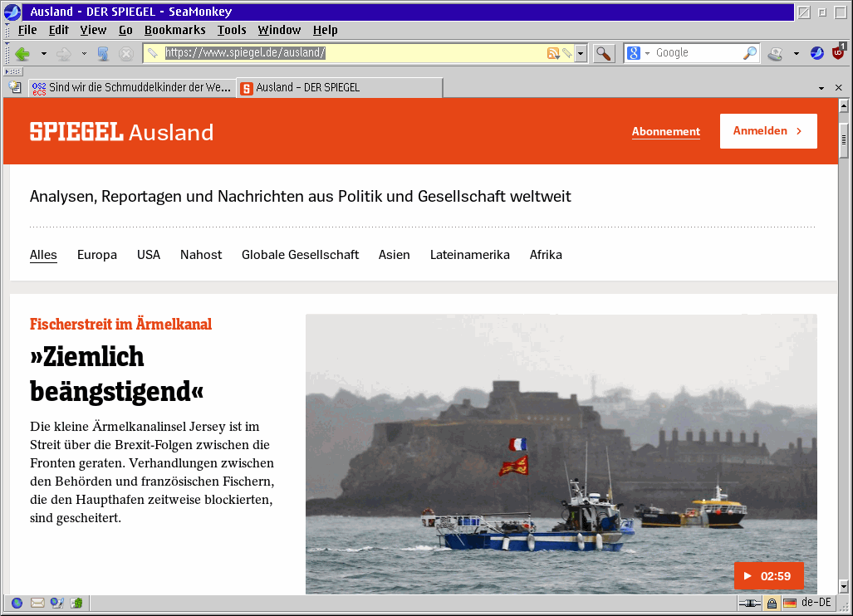
Task: Switch to the Schmuddelkinder tab
Action: coord(132,87)
